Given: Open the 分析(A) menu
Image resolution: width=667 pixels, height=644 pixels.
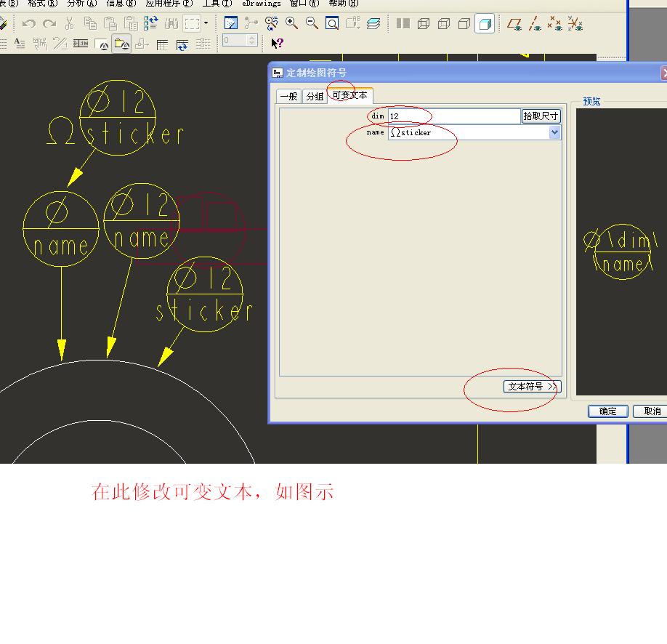Looking at the screenshot, I should pyautogui.click(x=81, y=4).
